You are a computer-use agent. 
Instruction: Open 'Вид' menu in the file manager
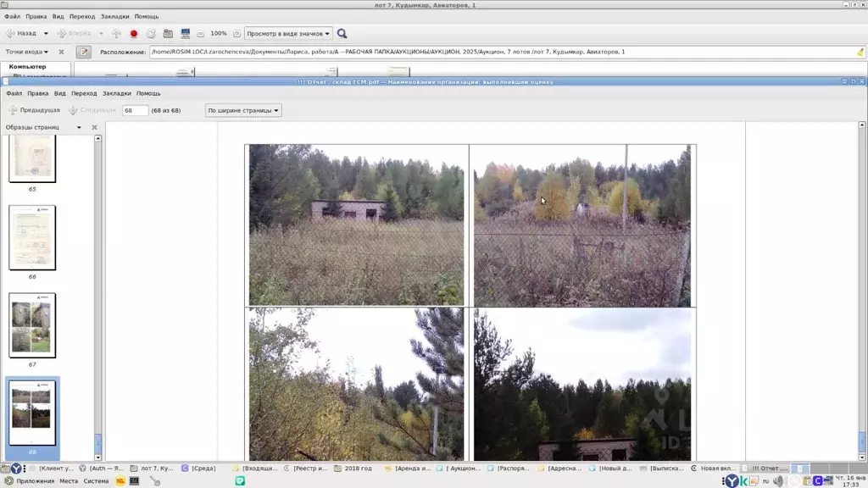tap(58, 16)
